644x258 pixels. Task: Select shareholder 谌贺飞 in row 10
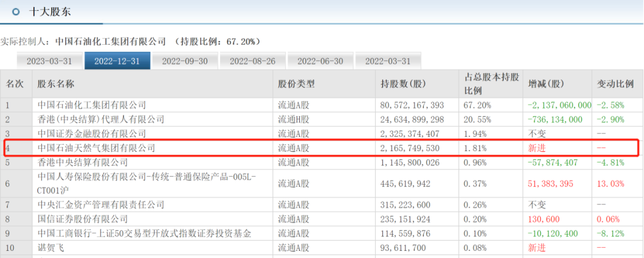point(51,248)
